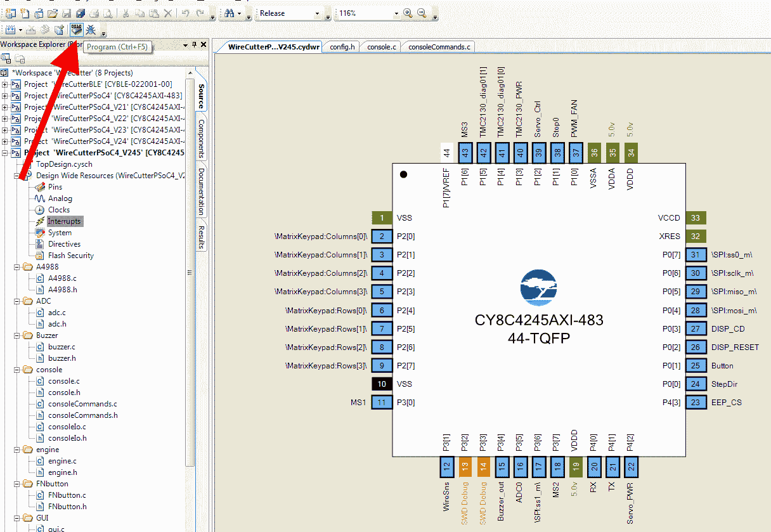Click pin 31 box for P0[7]
The image size is (771, 532).
[x=696, y=255]
